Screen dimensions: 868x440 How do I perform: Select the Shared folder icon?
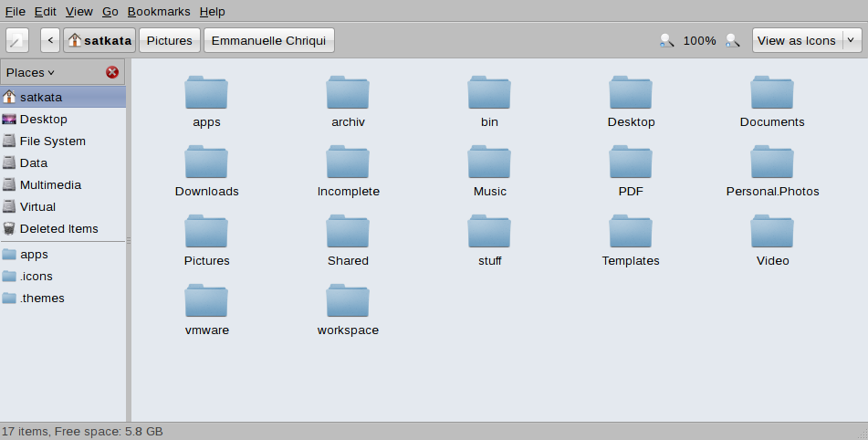coord(348,231)
